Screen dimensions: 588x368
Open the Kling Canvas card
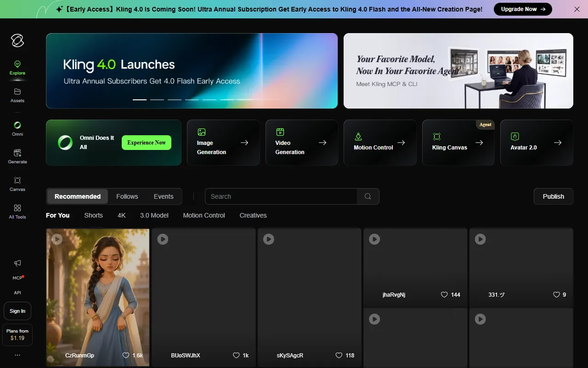[458, 143]
